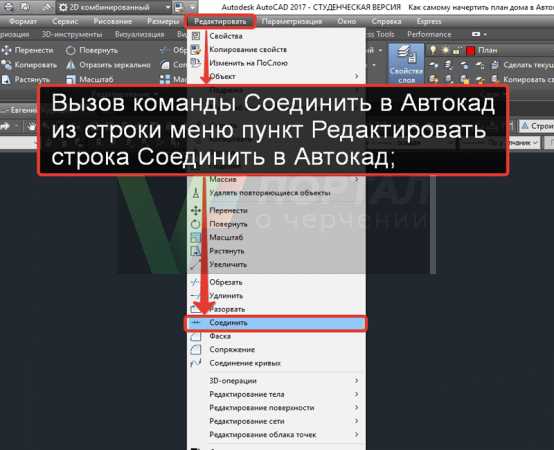
Task: Switch to Визуализация ribbon tab
Action: (x=140, y=35)
